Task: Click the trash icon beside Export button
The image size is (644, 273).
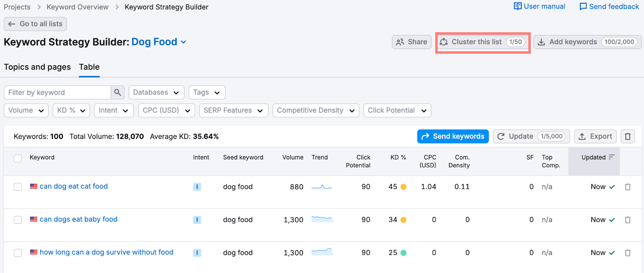Action: pyautogui.click(x=627, y=136)
